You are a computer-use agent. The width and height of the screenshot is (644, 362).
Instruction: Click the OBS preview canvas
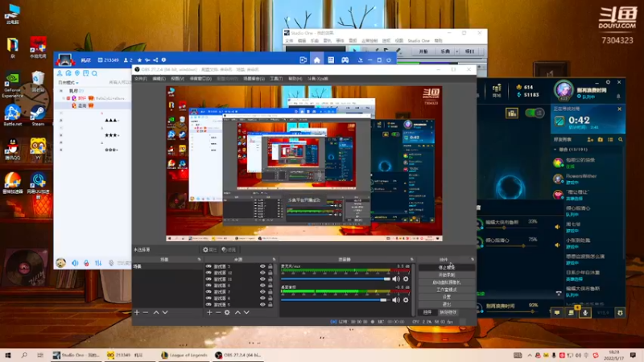tap(304, 163)
